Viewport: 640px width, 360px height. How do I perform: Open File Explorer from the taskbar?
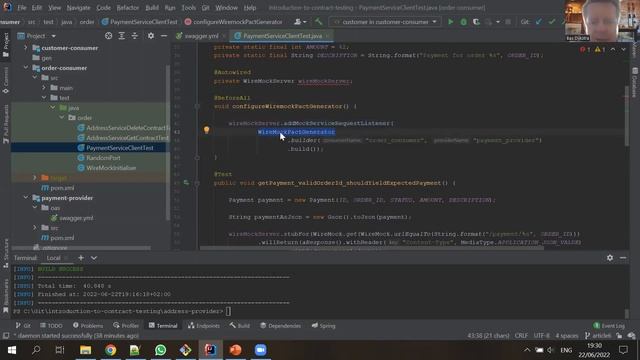(x=85, y=350)
